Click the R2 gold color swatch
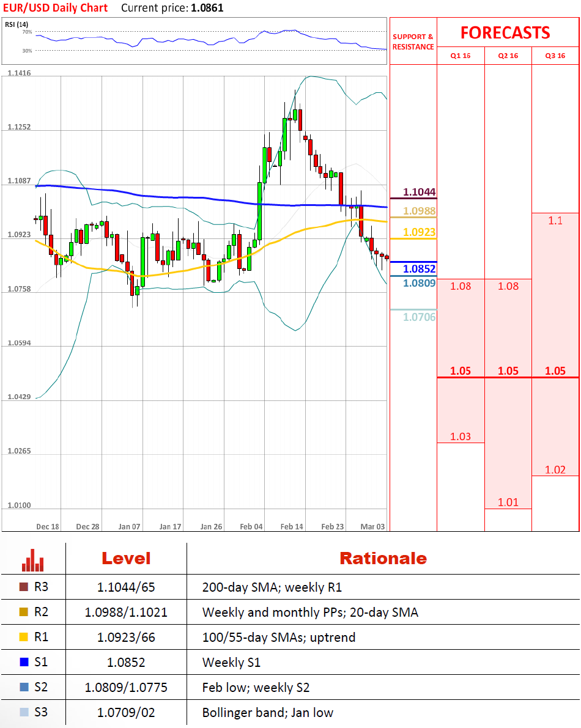Viewport: 581px width, 728px height. click(24, 612)
